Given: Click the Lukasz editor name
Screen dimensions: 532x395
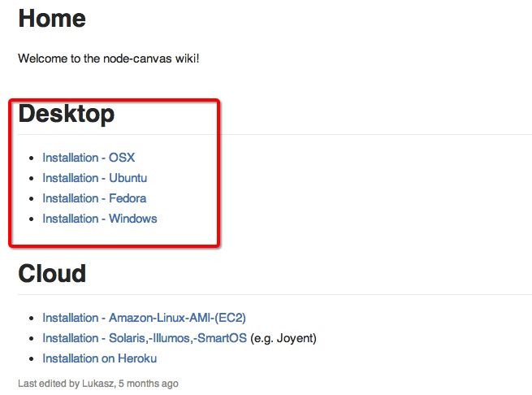Looking at the screenshot, I should (x=98, y=384).
